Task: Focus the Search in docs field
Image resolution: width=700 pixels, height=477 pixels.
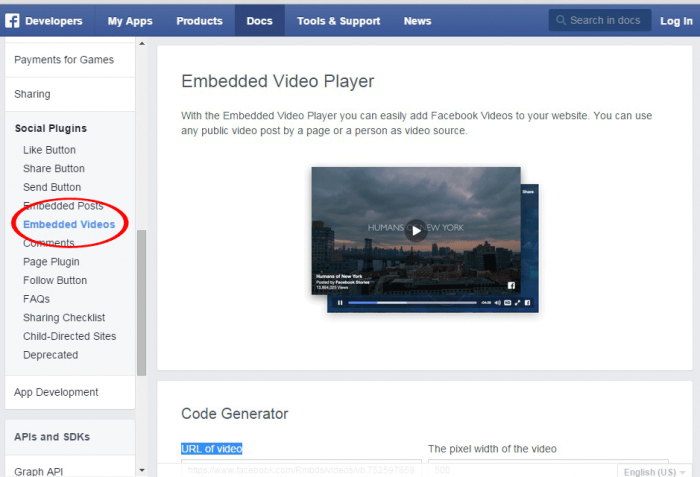Action: (600, 21)
